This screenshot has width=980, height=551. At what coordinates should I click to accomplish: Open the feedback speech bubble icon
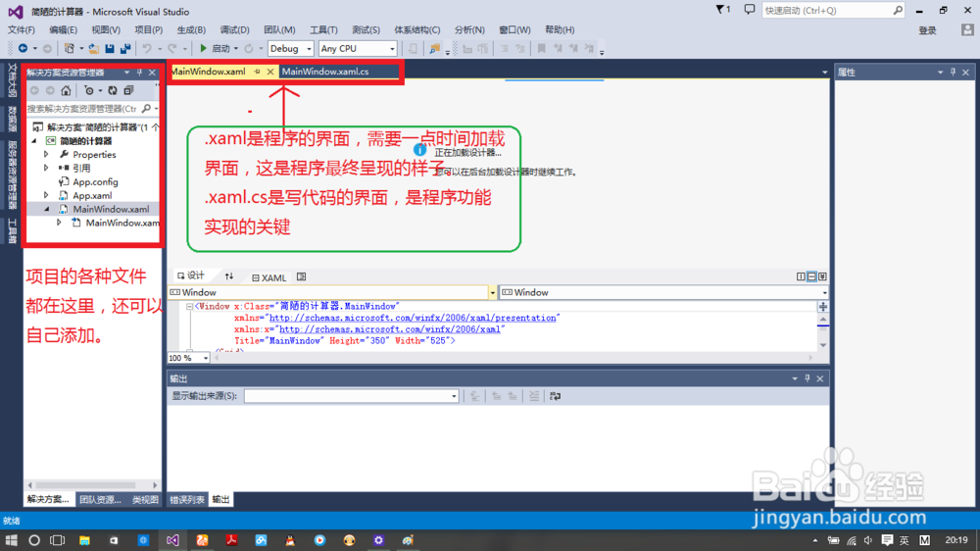(750, 10)
